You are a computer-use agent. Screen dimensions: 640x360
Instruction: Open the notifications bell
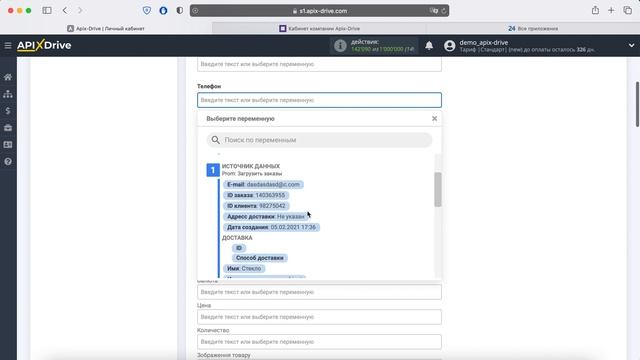[x=429, y=45]
